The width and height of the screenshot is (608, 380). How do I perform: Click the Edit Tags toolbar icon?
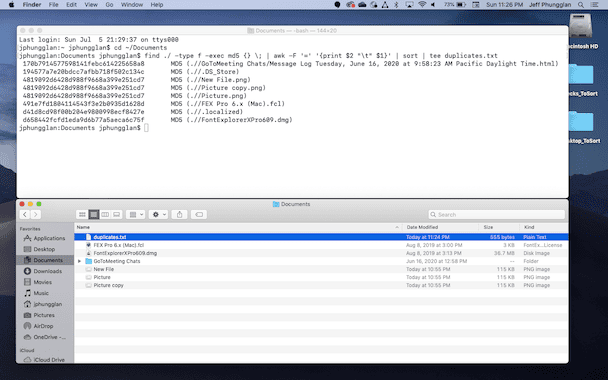(199, 214)
